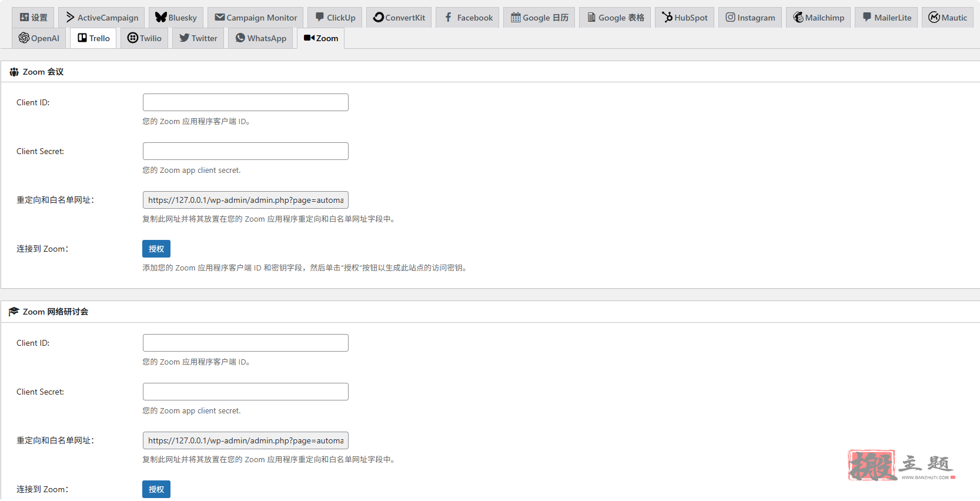Focus the Client Secret field under Zoom 网络研讨会
The height and width of the screenshot is (501, 980).
click(246, 392)
